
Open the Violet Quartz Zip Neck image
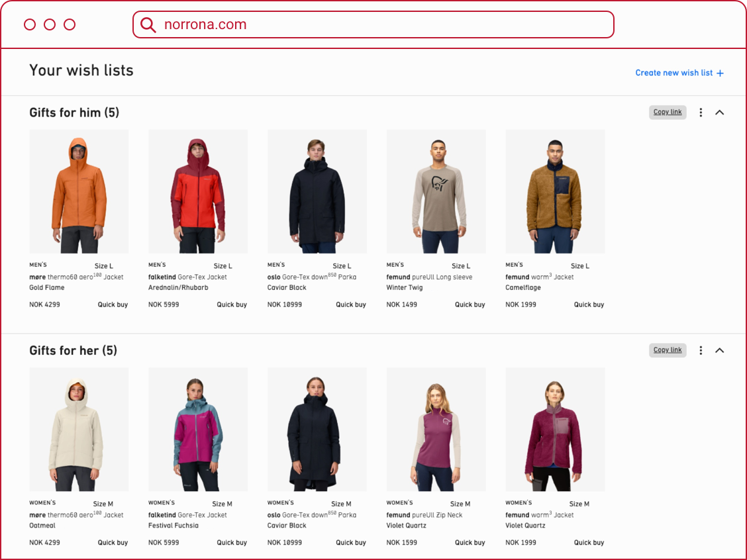436,430
